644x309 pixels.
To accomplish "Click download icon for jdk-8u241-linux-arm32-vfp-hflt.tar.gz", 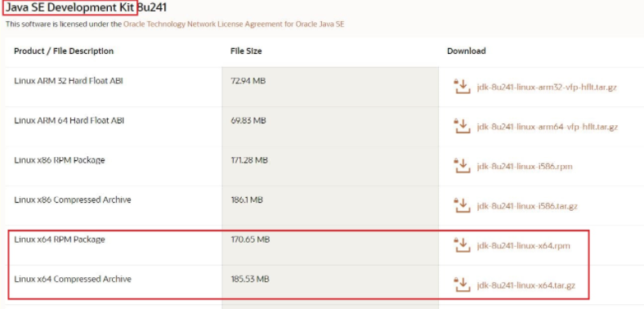I will [462, 87].
